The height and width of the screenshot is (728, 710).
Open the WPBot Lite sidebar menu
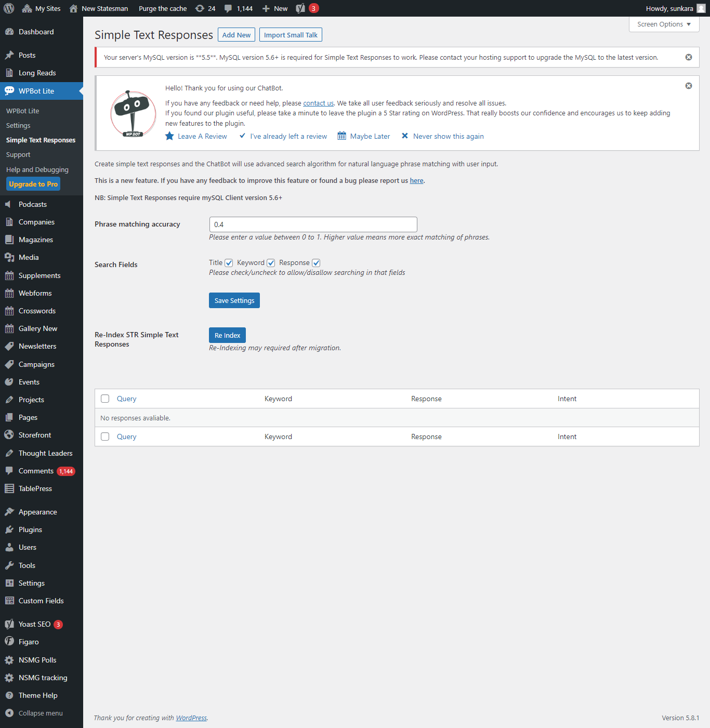coord(42,91)
